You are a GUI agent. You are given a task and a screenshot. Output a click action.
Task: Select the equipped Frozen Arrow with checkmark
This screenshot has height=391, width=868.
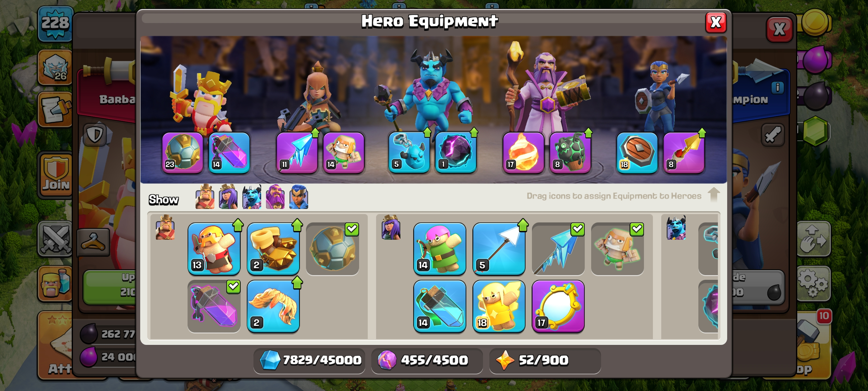point(558,249)
